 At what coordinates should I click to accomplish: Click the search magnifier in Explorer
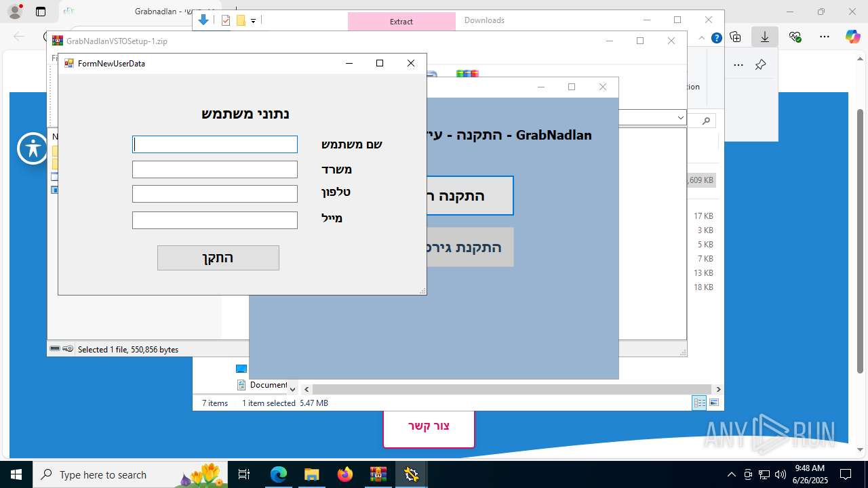706,121
